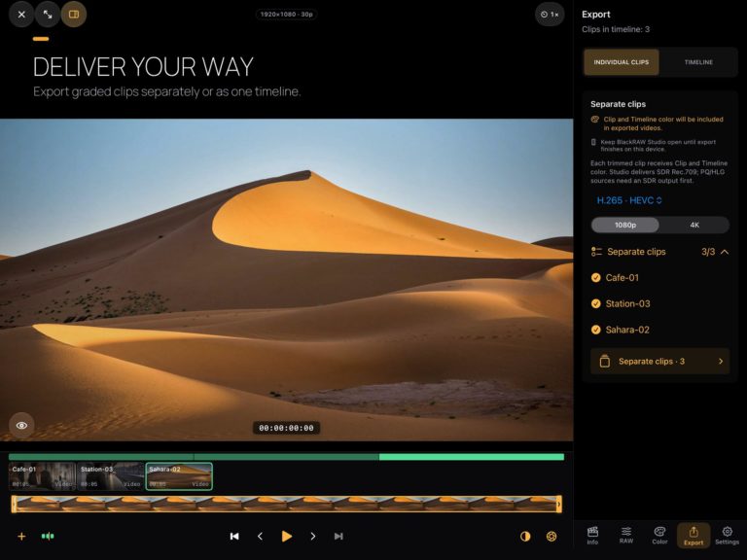Collapse the Separate clips list chevron
This screenshot has width=747, height=560.
click(x=725, y=252)
